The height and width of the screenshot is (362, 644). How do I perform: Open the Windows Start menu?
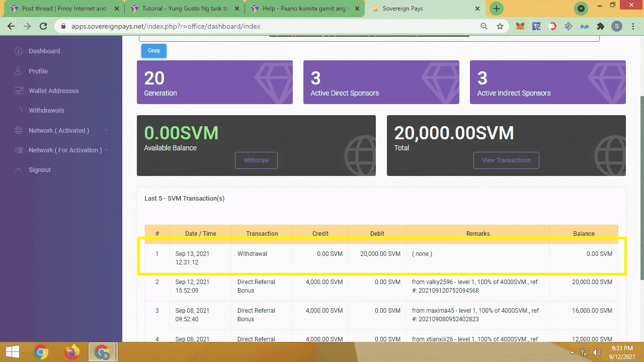[13, 351]
